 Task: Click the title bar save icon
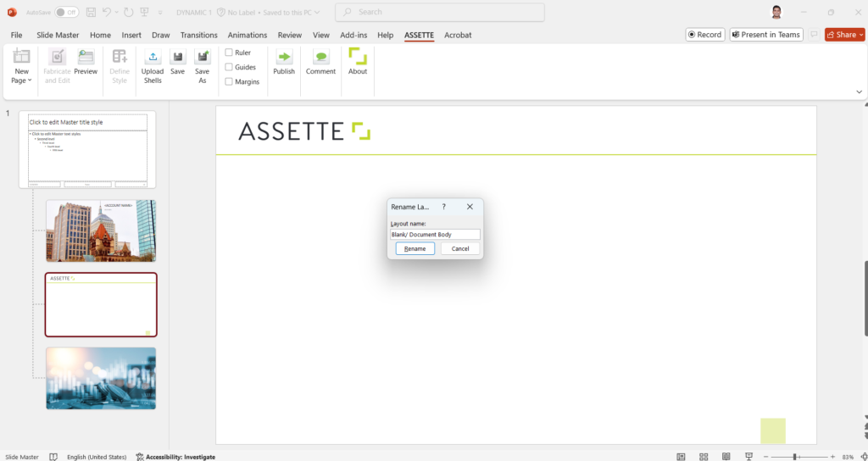(x=91, y=12)
